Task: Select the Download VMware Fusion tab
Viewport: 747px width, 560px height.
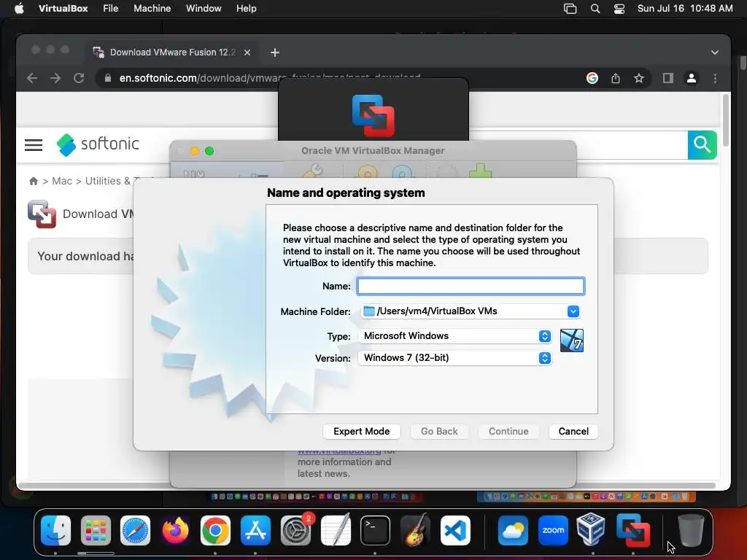Action: point(172,52)
